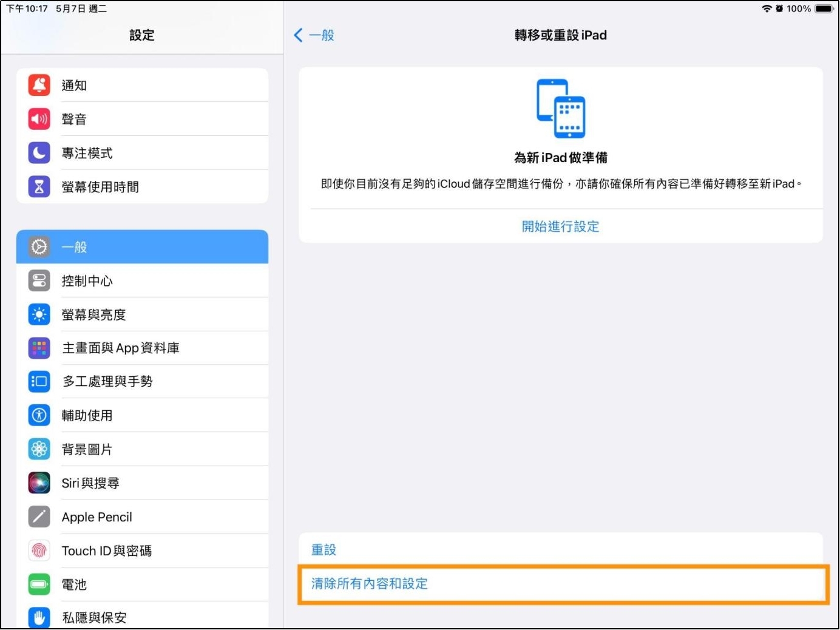Image resolution: width=840 pixels, height=630 pixels.
Task: Go back using the 一般 chevron
Action: point(314,35)
